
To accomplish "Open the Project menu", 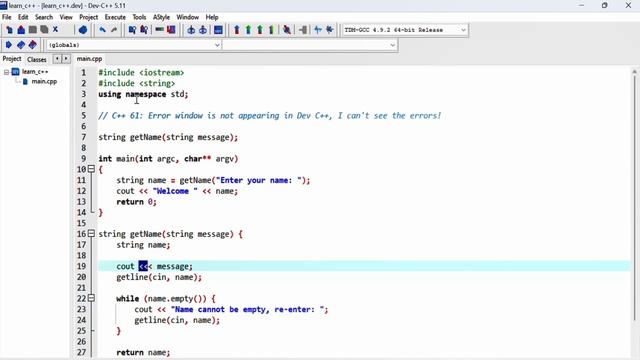I will tap(88, 17).
